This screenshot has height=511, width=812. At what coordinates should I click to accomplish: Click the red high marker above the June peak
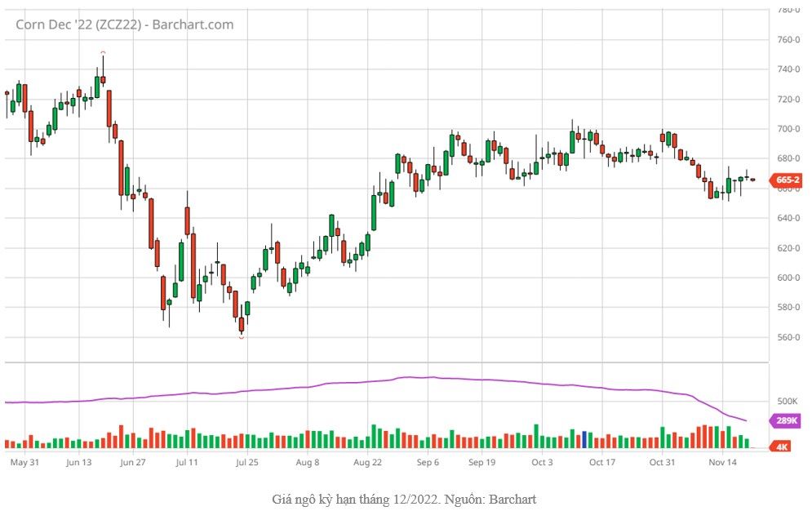[103, 52]
